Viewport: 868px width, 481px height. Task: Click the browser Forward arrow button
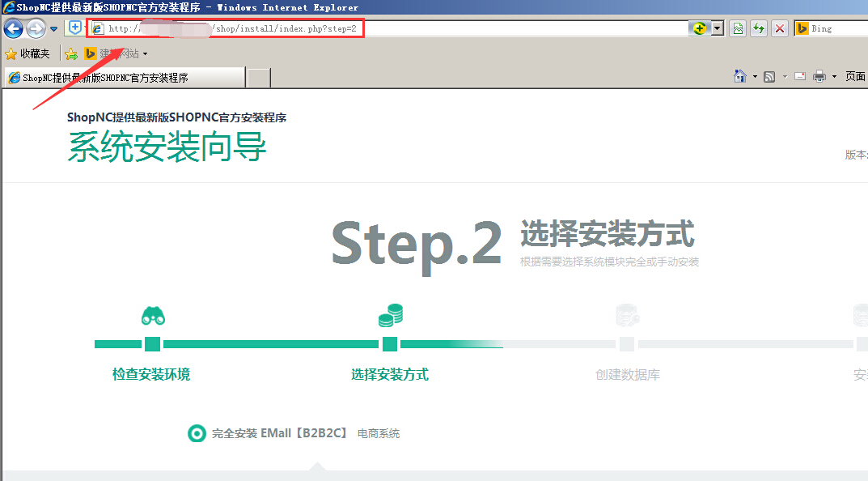(x=36, y=29)
